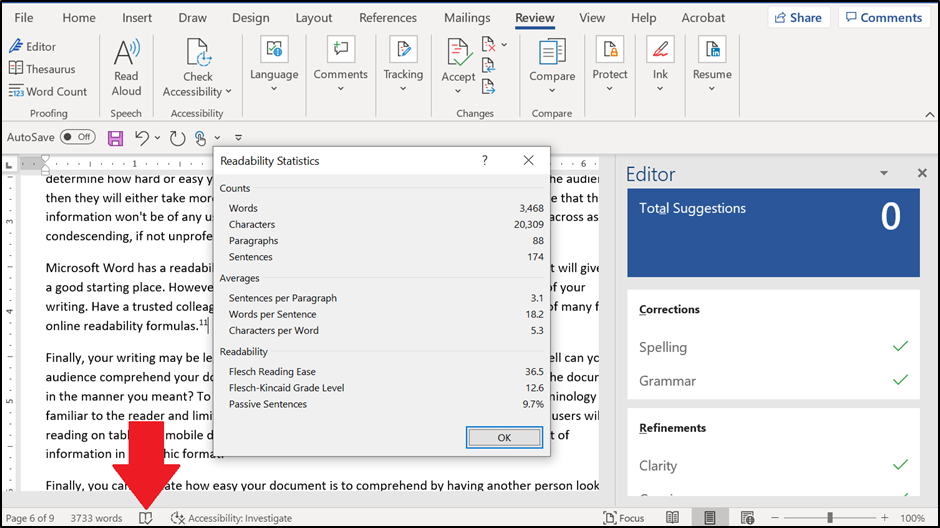Close the Editor pane

(922, 173)
